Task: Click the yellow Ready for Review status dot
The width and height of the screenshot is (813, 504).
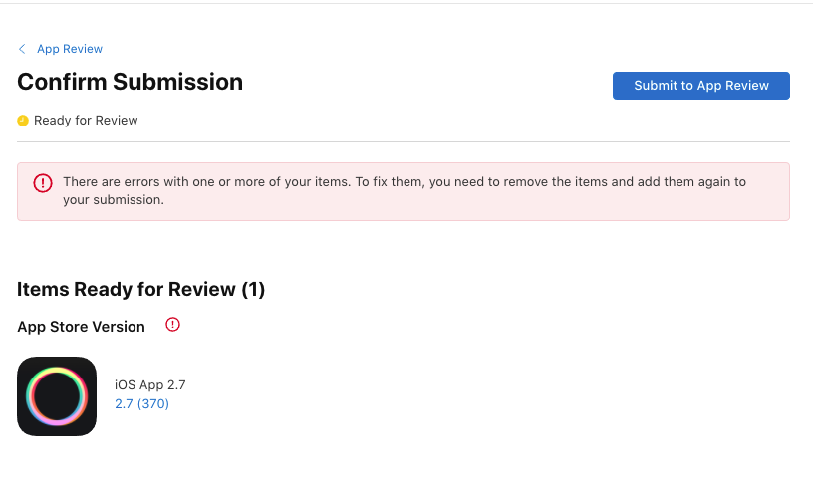Action: tap(23, 121)
